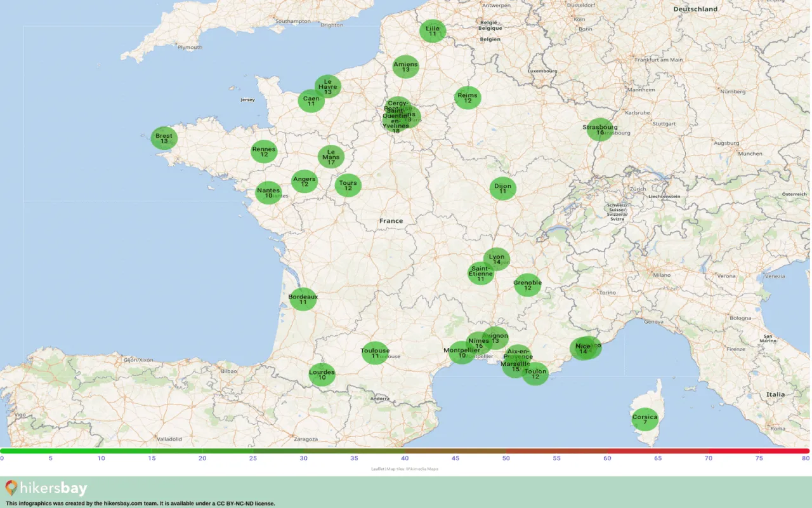
Task: Open the Caen marker
Action: point(311,100)
